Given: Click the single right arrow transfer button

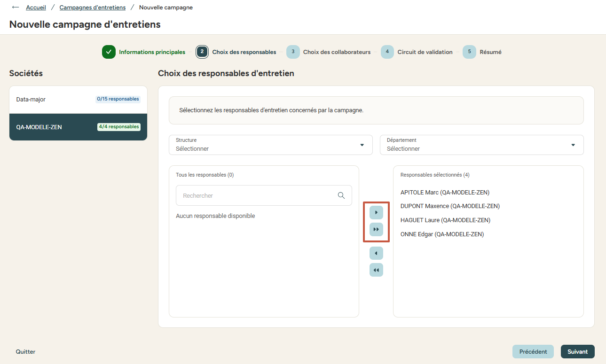Looking at the screenshot, I should [x=376, y=213].
